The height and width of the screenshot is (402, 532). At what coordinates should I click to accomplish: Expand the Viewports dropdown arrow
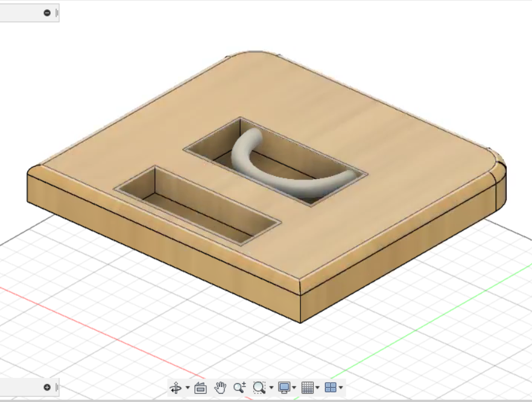[x=341, y=388]
